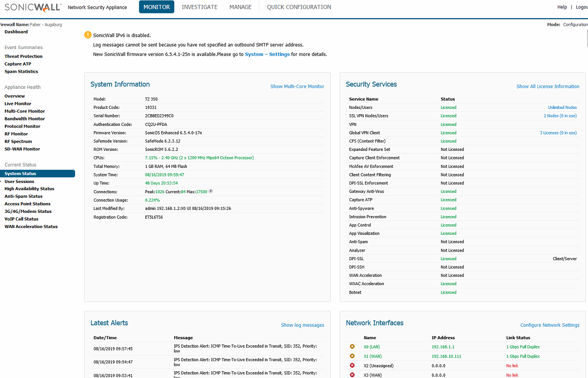Click the status icon for X1 (WAN)

tap(352, 356)
